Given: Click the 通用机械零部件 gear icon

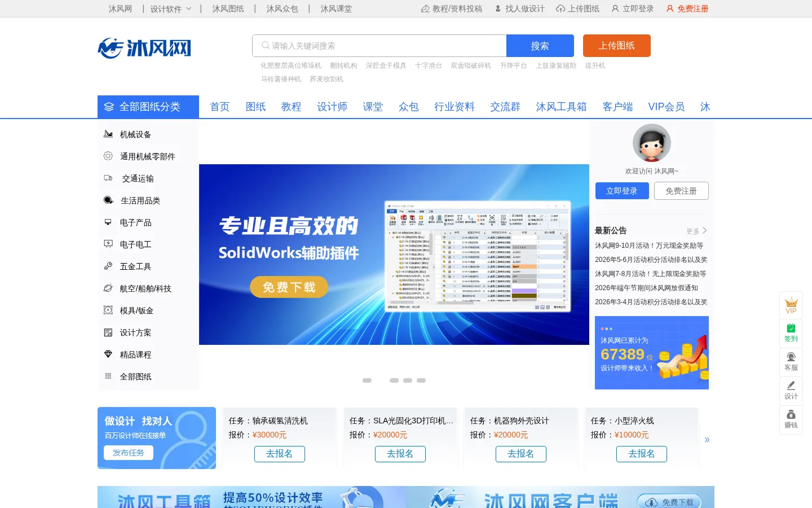Looking at the screenshot, I should point(108,156).
